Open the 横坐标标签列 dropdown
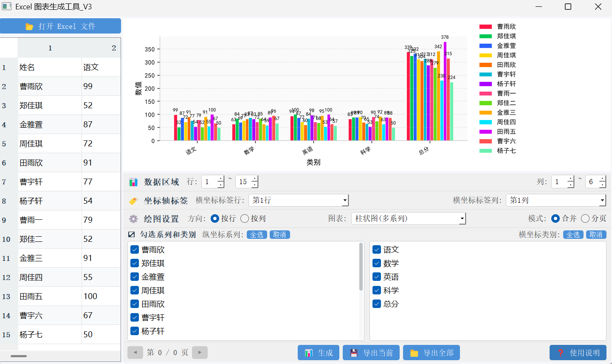Screen dimensions: 612x364 coord(556,200)
